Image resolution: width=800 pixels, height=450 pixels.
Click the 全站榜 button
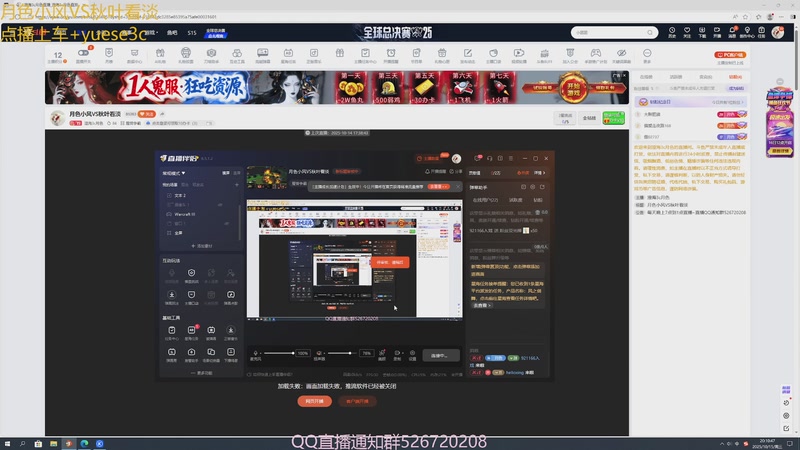(589, 118)
